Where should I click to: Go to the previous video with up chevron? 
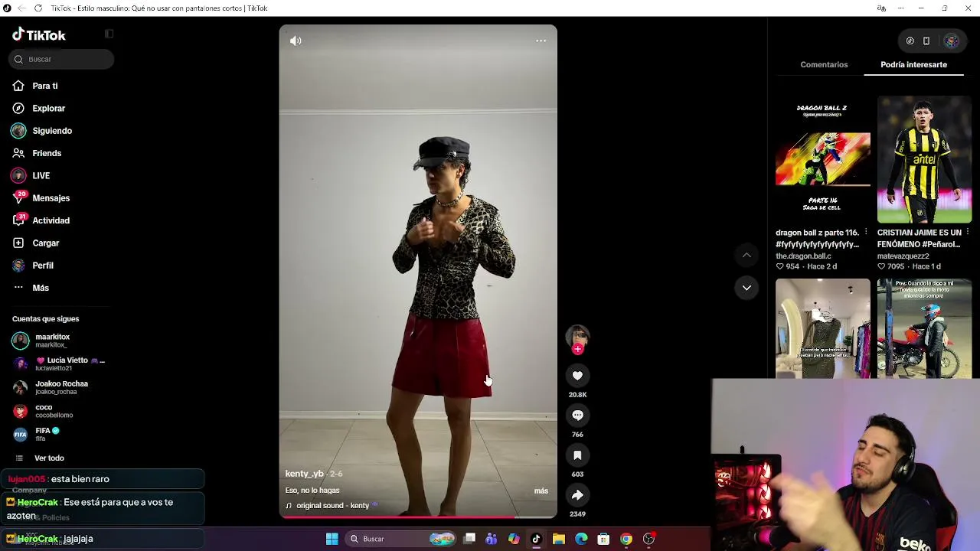(x=746, y=255)
